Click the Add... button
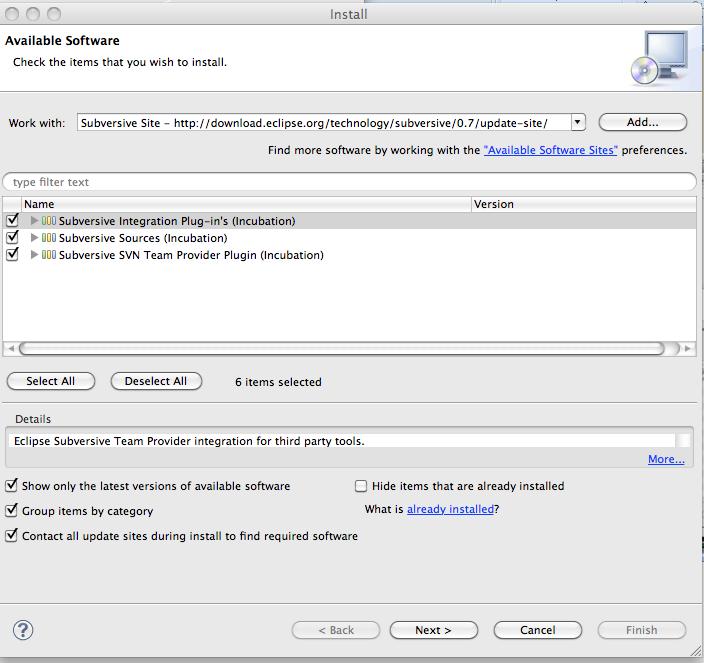Screen dimensions: 704x663 coord(642,122)
